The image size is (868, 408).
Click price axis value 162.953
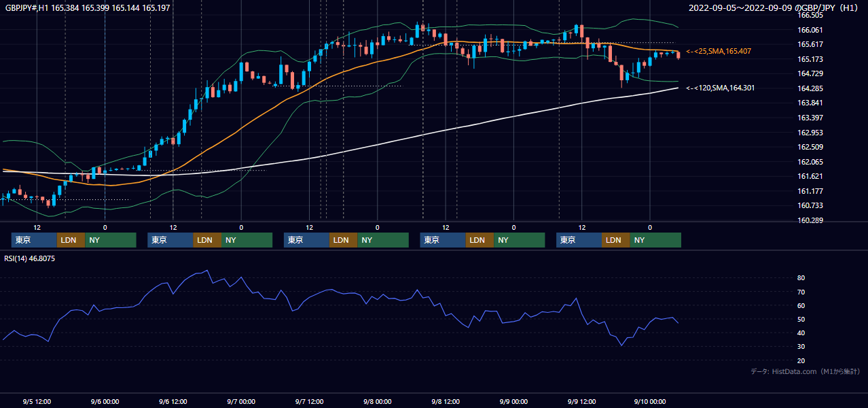click(810, 133)
